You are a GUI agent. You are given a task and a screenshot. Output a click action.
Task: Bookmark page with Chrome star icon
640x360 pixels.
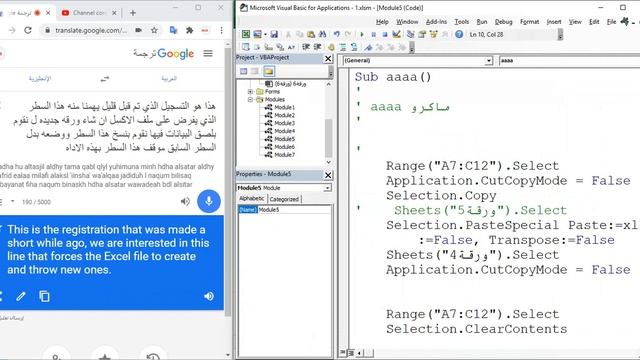(154, 30)
